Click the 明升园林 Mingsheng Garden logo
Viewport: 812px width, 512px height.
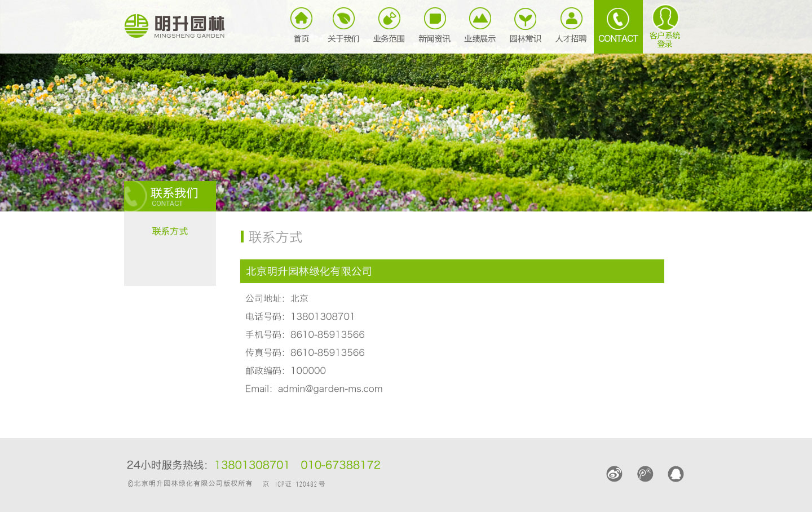click(x=175, y=27)
